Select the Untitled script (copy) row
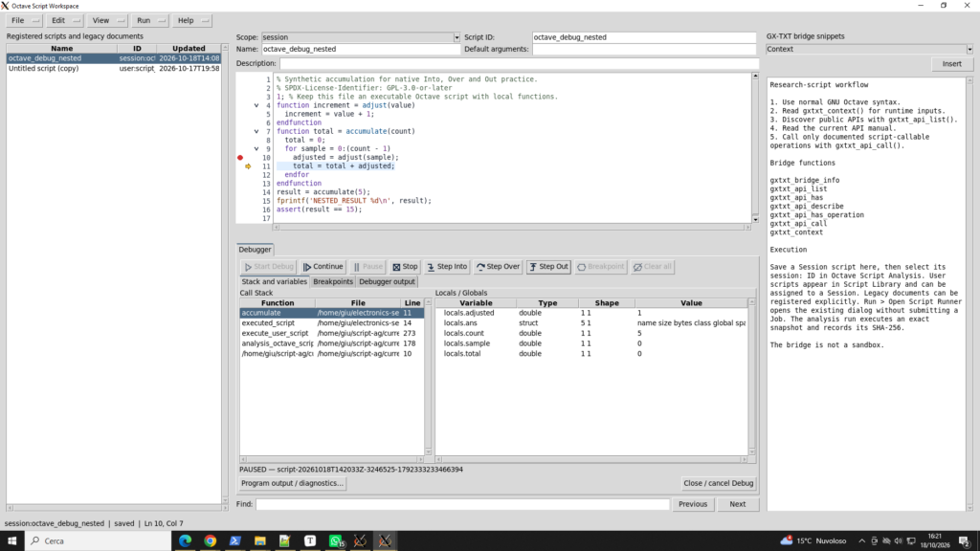This screenshot has width=980, height=551. [x=114, y=69]
